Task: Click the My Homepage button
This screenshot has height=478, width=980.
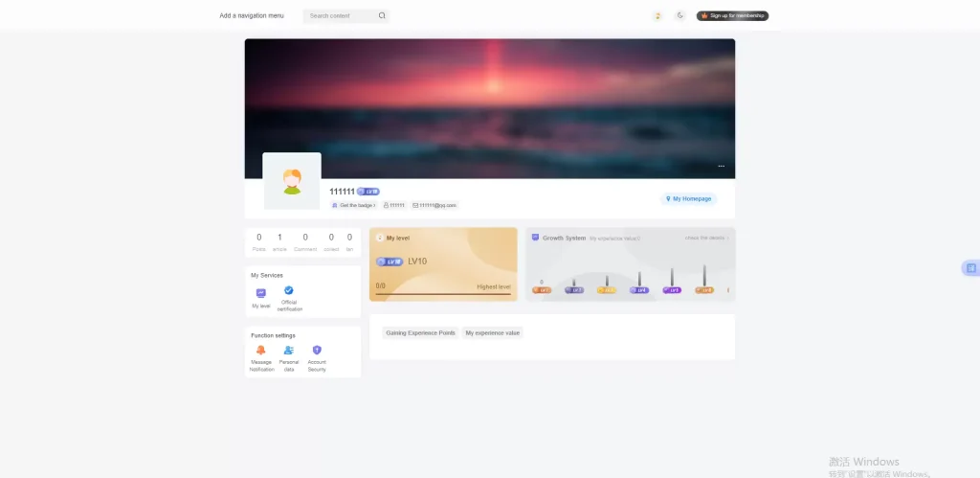Action: tap(689, 199)
